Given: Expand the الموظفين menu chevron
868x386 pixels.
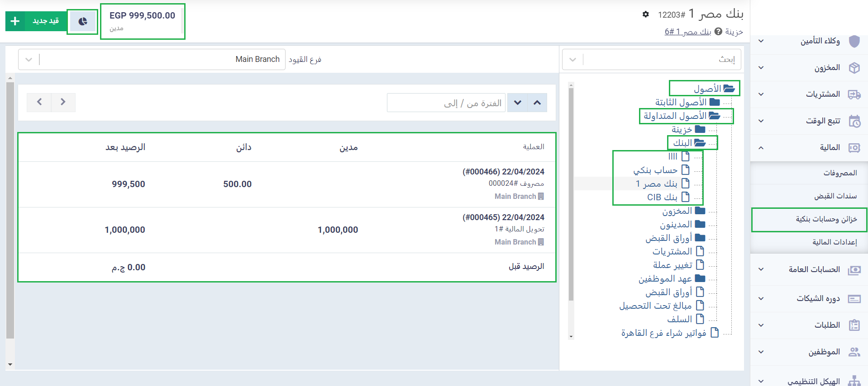Looking at the screenshot, I should (x=761, y=352).
